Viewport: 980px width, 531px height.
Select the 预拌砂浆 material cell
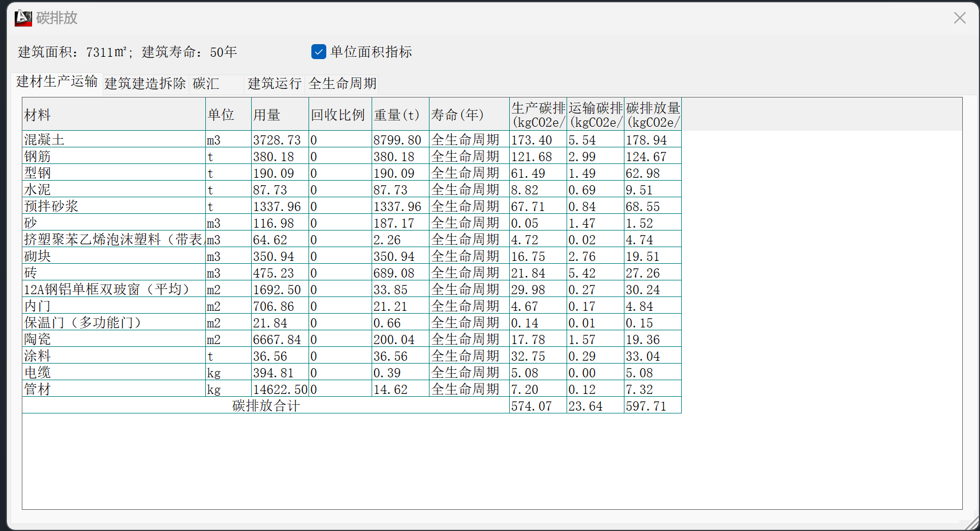pos(51,206)
